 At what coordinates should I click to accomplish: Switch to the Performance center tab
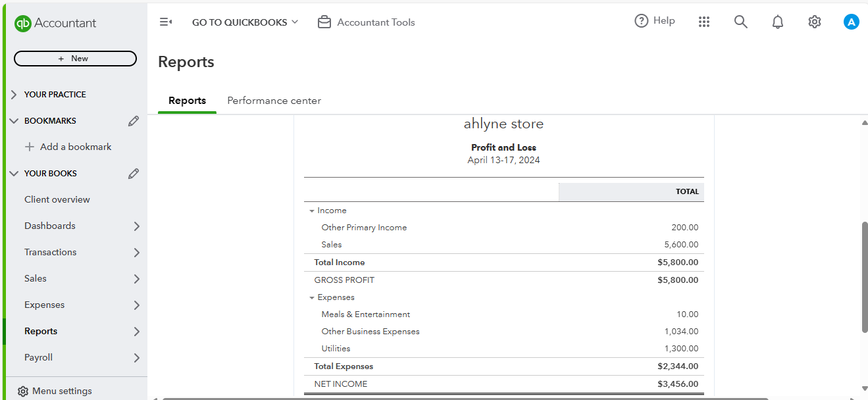[x=274, y=101]
